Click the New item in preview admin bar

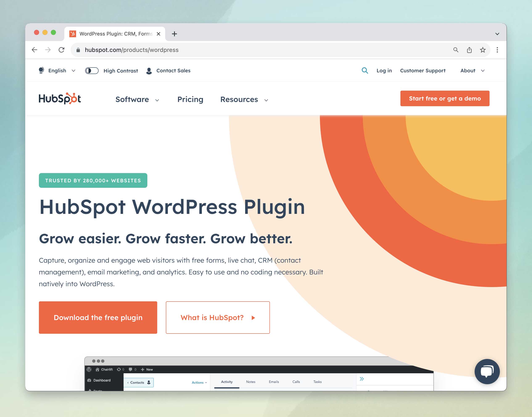pyautogui.click(x=147, y=369)
